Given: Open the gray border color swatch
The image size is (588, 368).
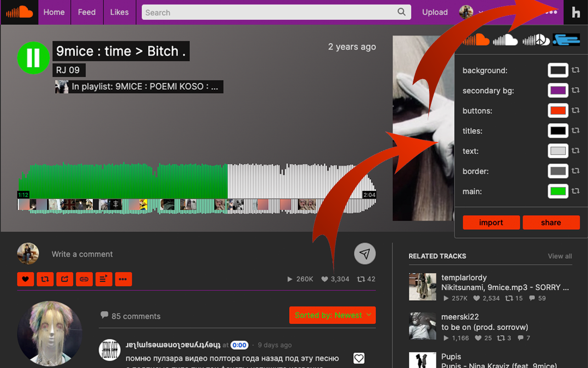Looking at the screenshot, I should click(x=558, y=171).
